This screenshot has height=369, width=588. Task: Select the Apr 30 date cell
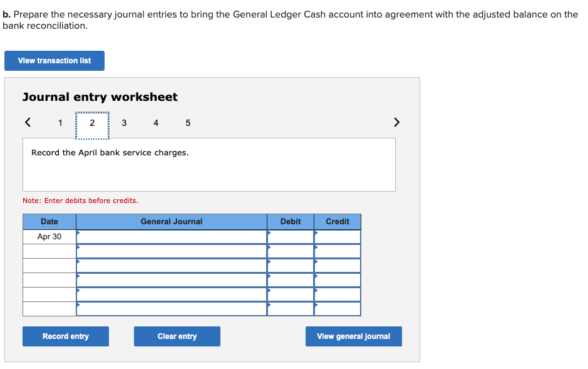point(49,237)
